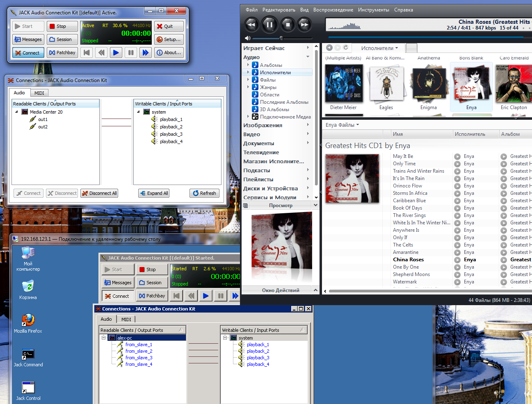Click the volume speaker icon
Screen dimensions: 532x404
coord(248,38)
